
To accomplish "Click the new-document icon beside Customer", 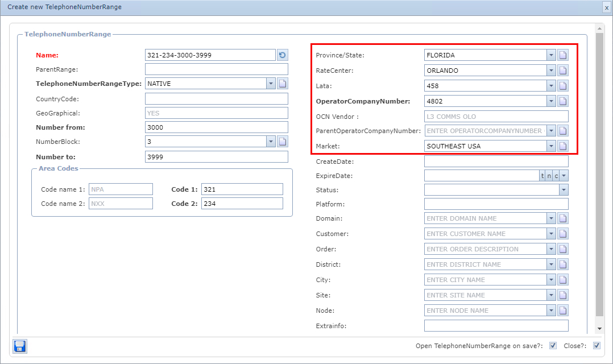I will tap(562, 234).
